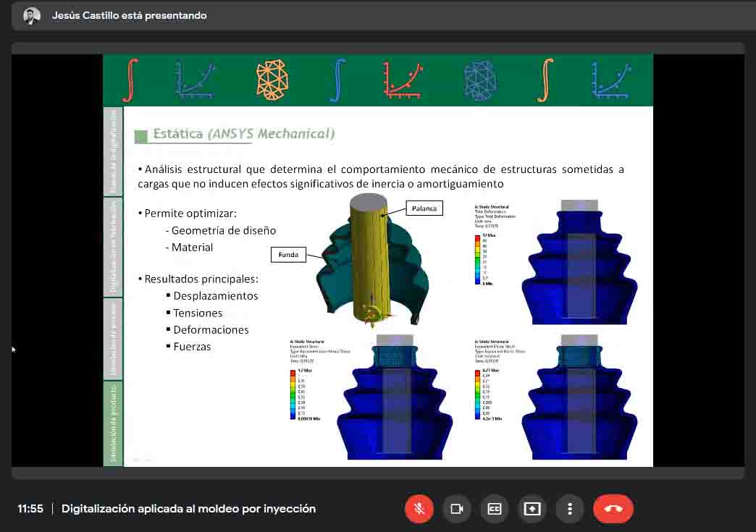Click the dark blue mesh icon in the slide header
Viewport: 756px width, 532px height.
(480, 80)
